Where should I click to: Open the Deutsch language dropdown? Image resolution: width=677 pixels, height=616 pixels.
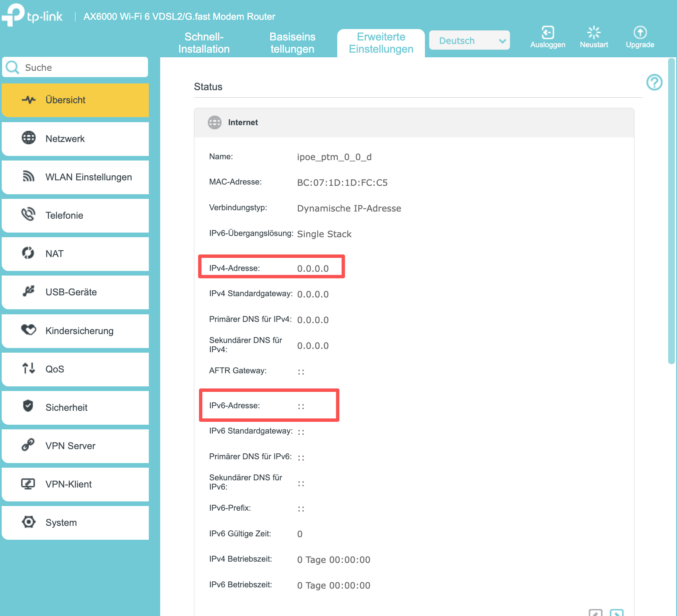click(469, 40)
